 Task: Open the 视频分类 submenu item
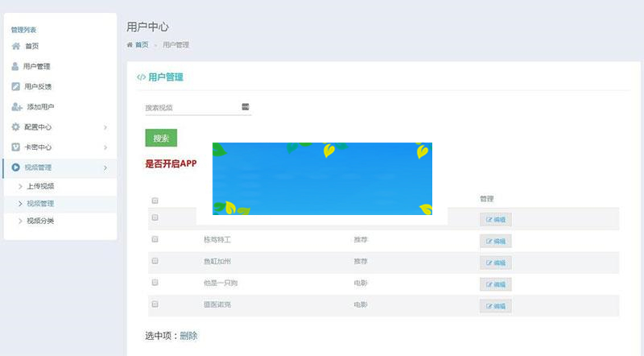tap(40, 221)
